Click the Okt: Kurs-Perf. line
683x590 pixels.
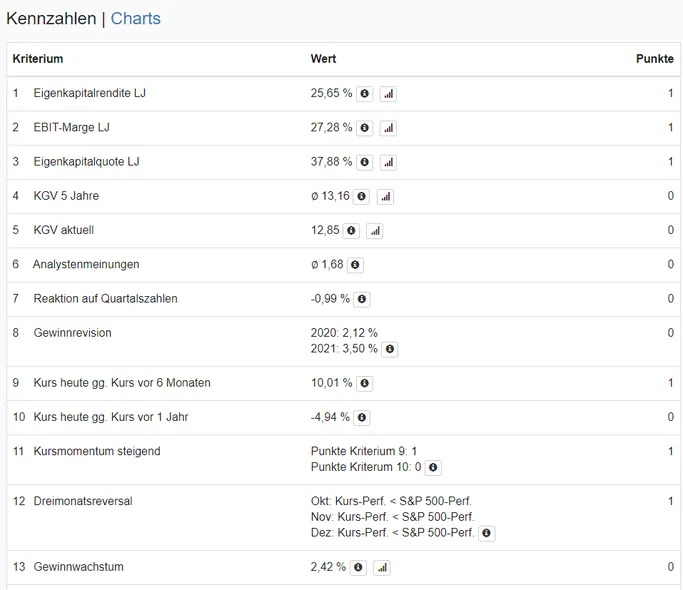(391, 501)
